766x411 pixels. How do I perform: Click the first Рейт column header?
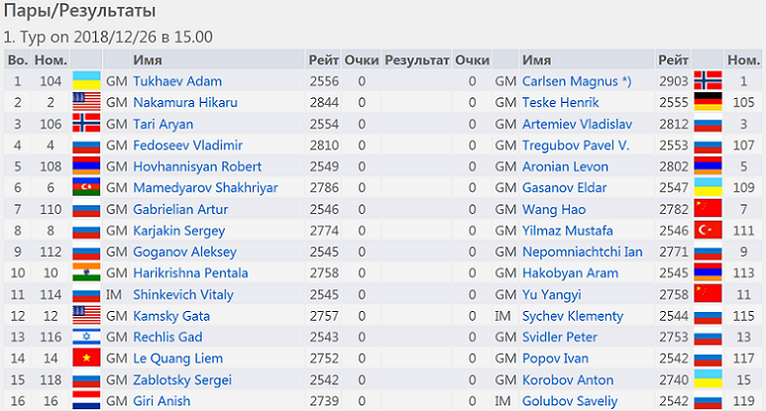(x=323, y=60)
